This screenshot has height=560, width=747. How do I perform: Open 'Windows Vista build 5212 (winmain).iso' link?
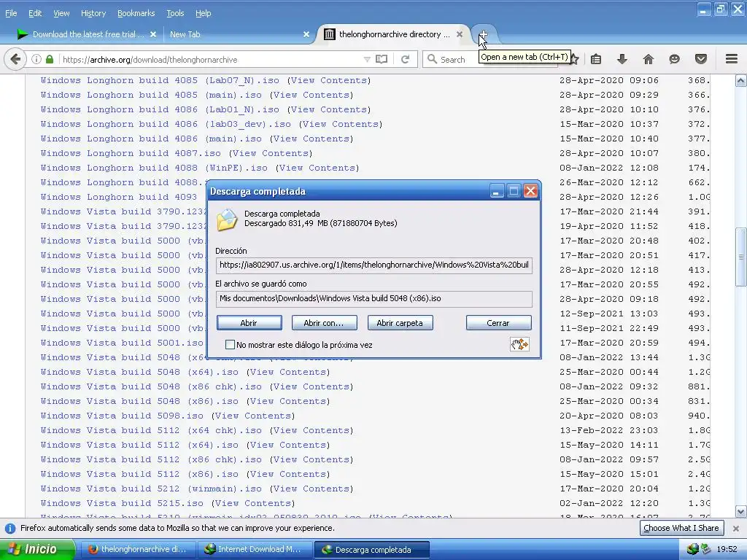tap(151, 489)
